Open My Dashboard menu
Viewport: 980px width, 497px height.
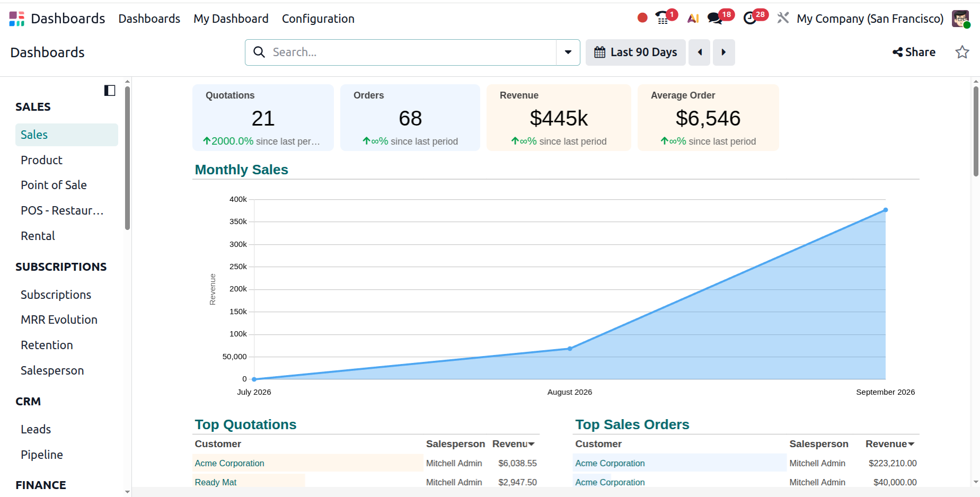point(231,19)
